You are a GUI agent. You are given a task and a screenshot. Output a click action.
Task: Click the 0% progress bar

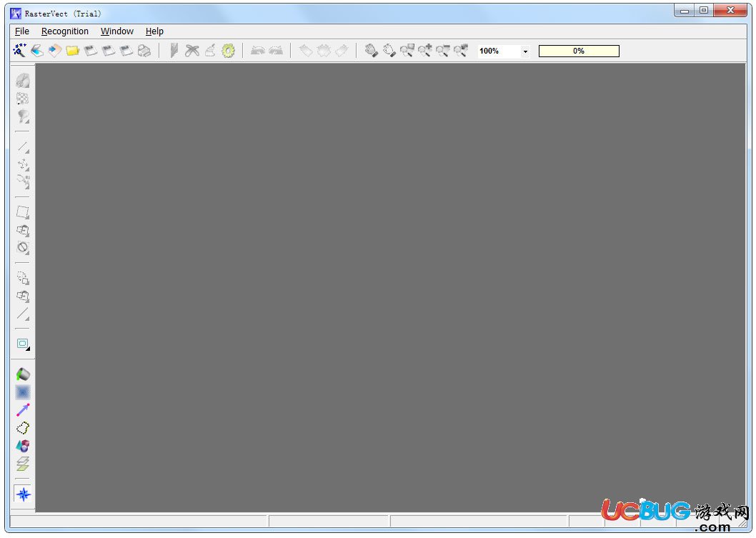click(579, 51)
